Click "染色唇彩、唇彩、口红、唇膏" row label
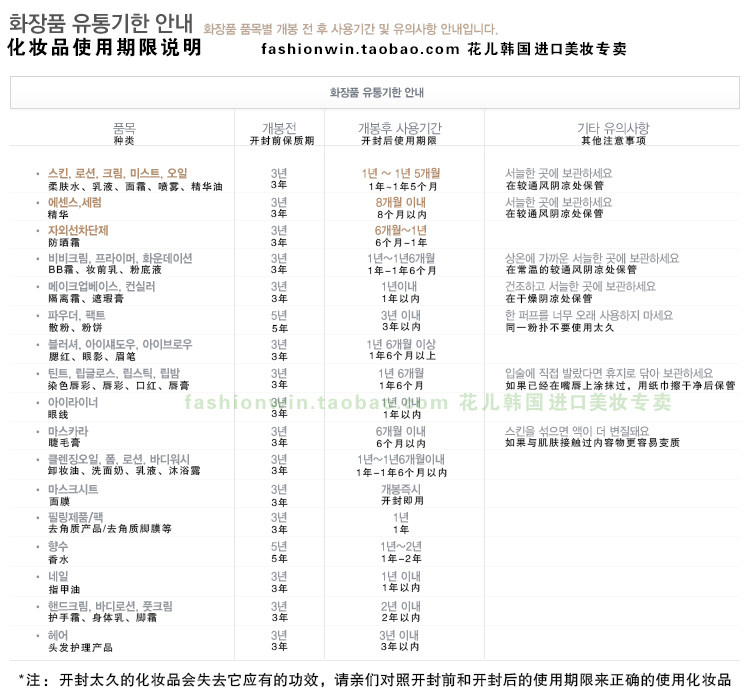The height and width of the screenshot is (700, 750). coord(119,385)
